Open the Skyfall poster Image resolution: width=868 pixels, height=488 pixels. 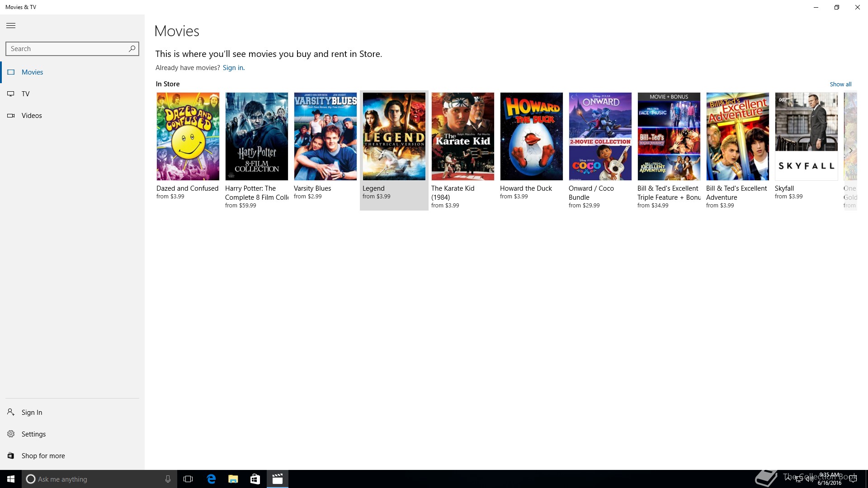click(807, 136)
